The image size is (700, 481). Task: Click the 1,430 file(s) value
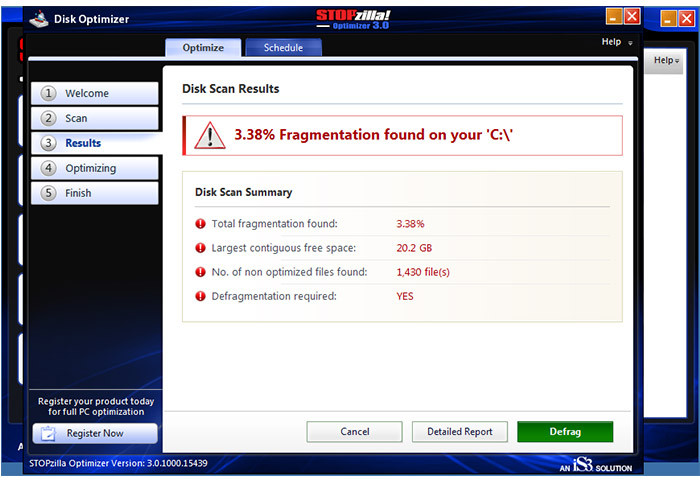coord(423,272)
